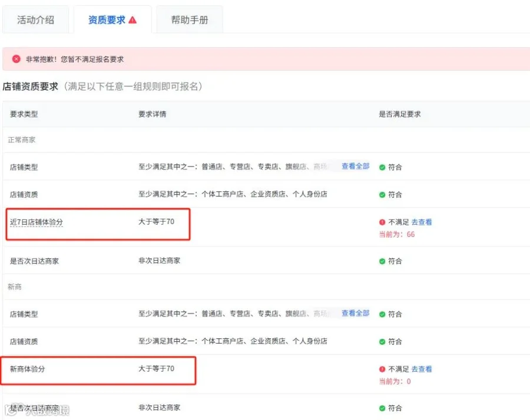Click the 新商体验分 row label

[x=27, y=369]
